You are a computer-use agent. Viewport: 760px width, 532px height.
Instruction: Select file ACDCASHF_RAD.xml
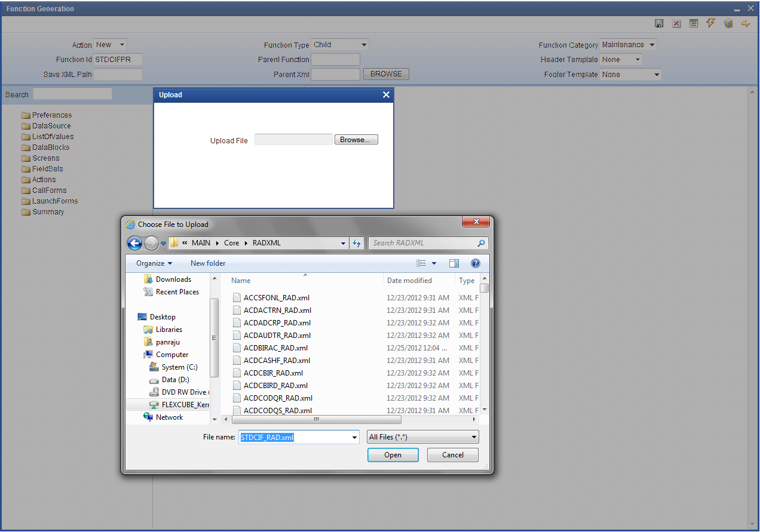[x=277, y=361]
